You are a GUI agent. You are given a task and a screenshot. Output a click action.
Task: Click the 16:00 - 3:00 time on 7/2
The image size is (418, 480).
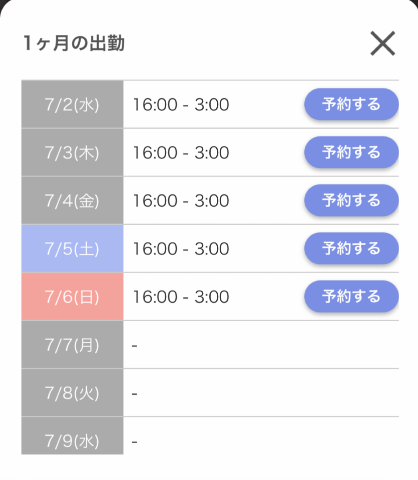[181, 105]
